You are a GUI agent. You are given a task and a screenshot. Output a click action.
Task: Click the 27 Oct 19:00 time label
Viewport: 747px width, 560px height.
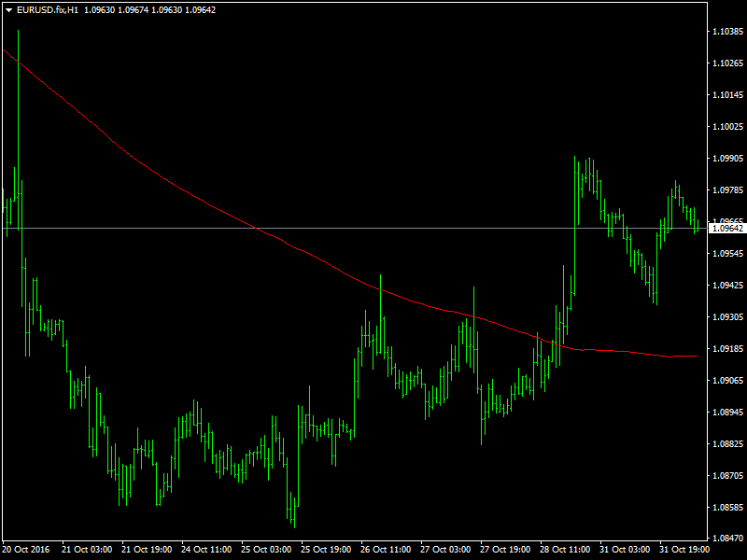pos(505,550)
